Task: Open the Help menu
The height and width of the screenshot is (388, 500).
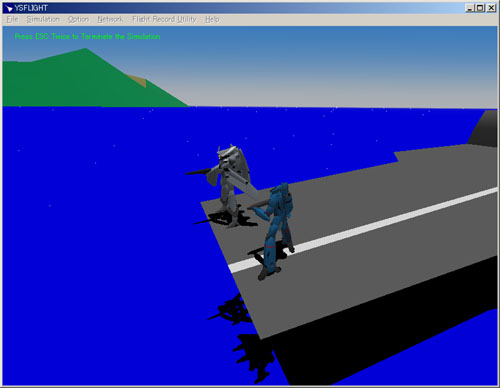Action: (212, 19)
